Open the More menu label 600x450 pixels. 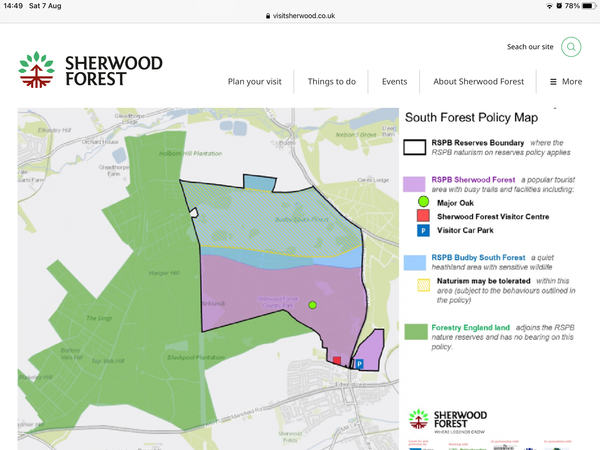pyautogui.click(x=572, y=82)
